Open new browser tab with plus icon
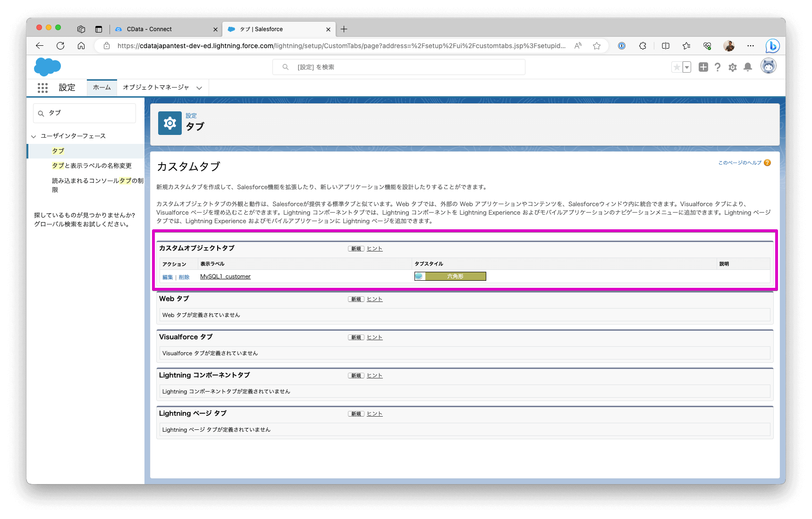Screen dimensions: 812x519 pyautogui.click(x=344, y=29)
